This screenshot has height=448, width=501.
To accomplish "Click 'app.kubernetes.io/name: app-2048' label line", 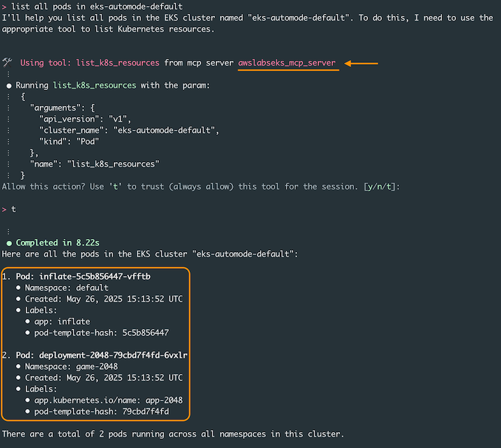I will pos(109,400).
